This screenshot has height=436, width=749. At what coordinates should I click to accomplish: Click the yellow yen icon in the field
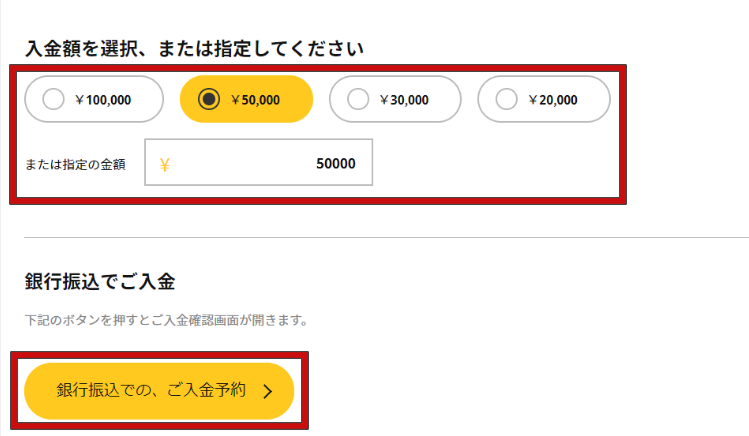coord(164,164)
